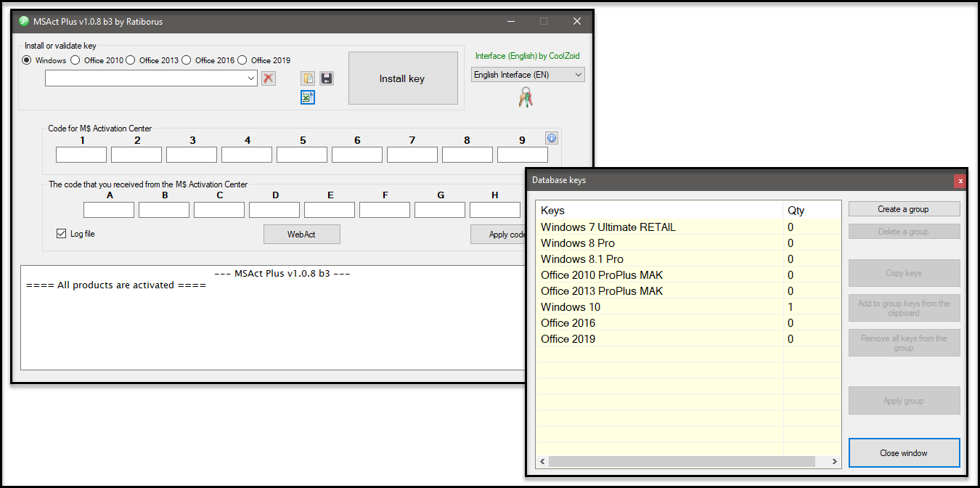Open the English Interface (EN) language dropdown
This screenshot has width=980, height=488.
pyautogui.click(x=528, y=75)
